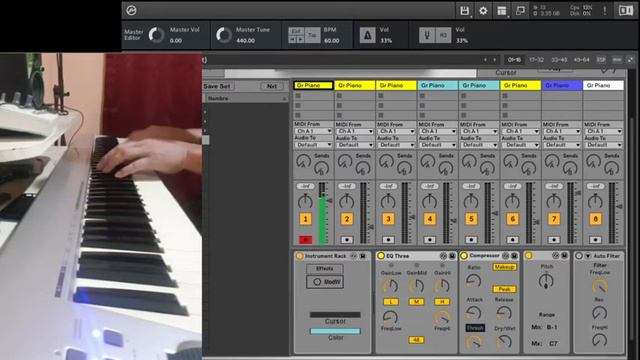Toggle the Compressor Makeup button
Screen dimensions: 640x360
504,267
